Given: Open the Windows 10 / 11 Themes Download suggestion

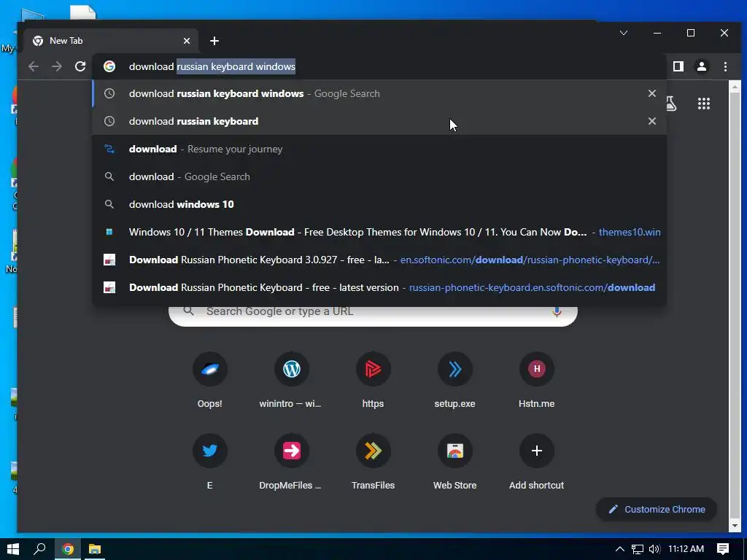Looking at the screenshot, I should (379, 232).
